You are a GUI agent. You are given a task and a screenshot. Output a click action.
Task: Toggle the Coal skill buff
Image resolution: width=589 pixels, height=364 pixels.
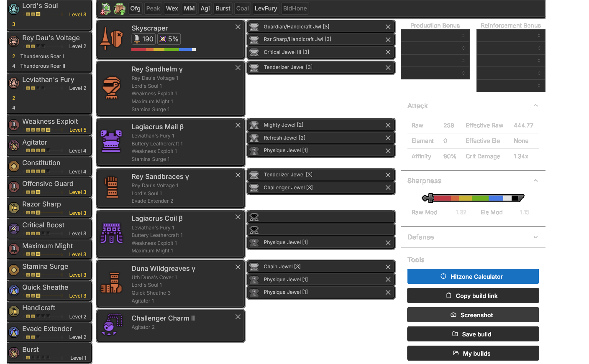(243, 8)
